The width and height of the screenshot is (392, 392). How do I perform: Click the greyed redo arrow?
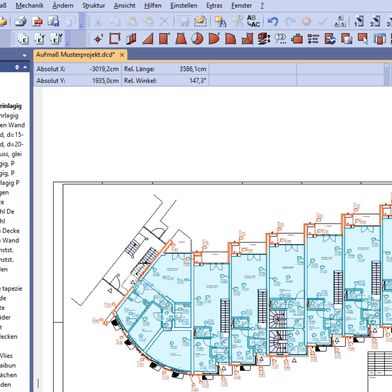[290, 22]
